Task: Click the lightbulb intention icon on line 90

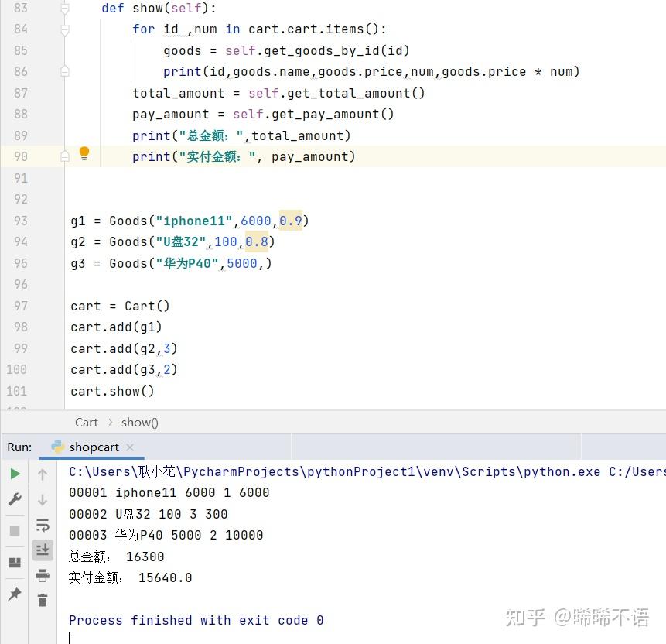Action: coord(84,154)
